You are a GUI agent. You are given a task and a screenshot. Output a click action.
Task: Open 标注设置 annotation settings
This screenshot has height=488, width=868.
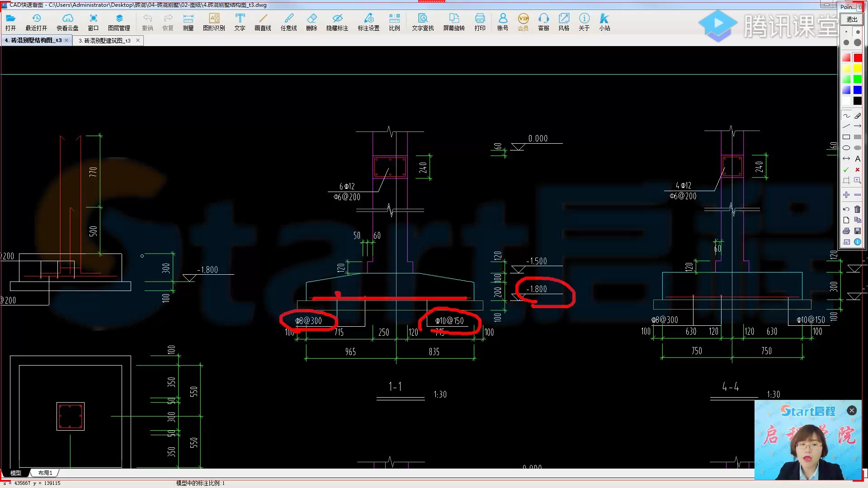(368, 22)
